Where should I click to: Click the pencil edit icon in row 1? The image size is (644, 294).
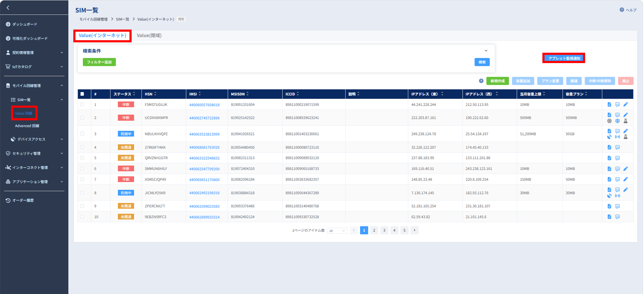[x=625, y=104]
